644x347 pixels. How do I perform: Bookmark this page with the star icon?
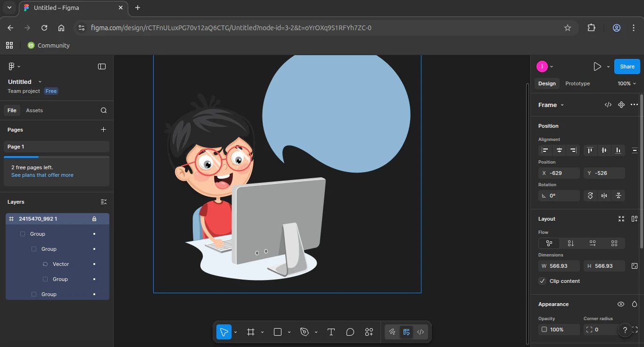(x=568, y=28)
